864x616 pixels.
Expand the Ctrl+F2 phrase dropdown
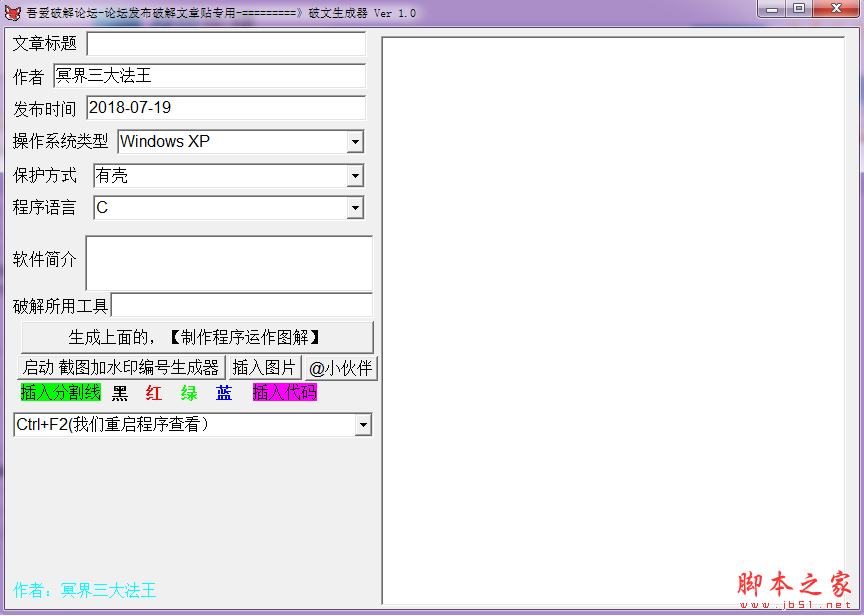point(364,425)
